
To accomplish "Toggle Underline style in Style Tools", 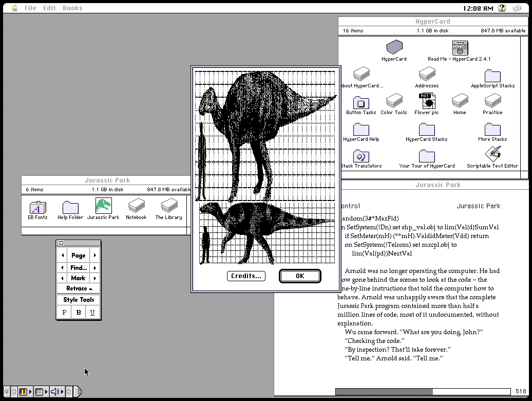I will [x=92, y=312].
